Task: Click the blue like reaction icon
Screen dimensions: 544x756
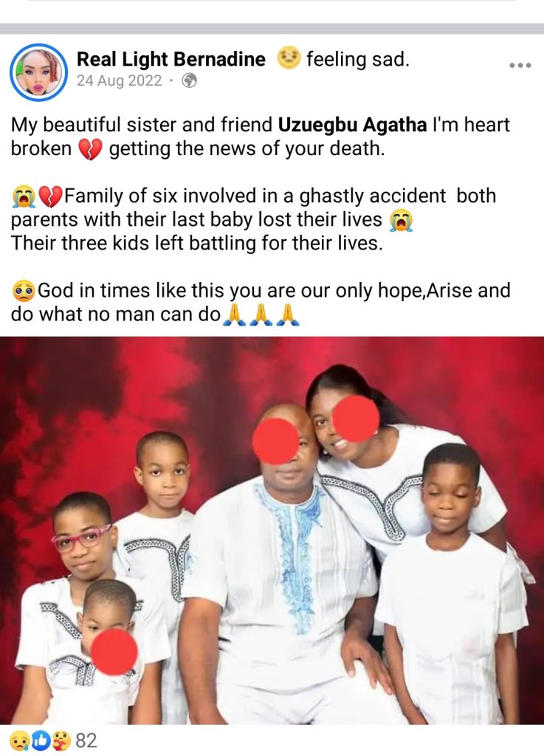Action: pos(41,740)
